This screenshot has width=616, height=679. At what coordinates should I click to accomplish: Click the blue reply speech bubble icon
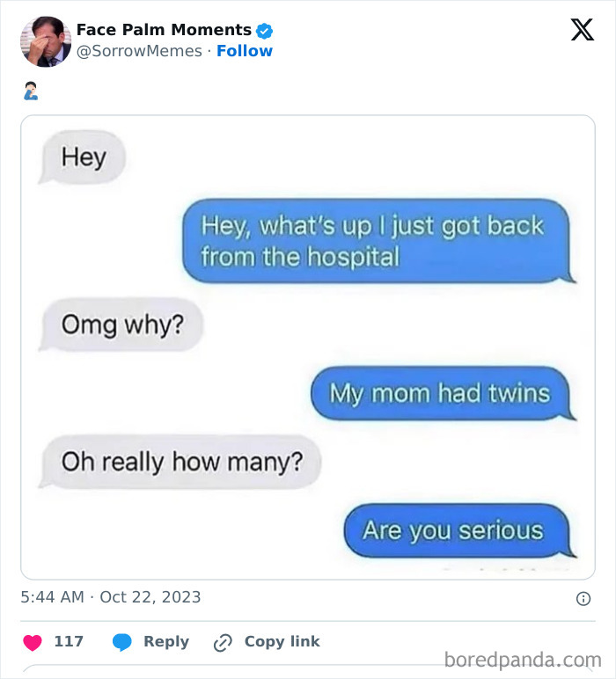pos(122,642)
